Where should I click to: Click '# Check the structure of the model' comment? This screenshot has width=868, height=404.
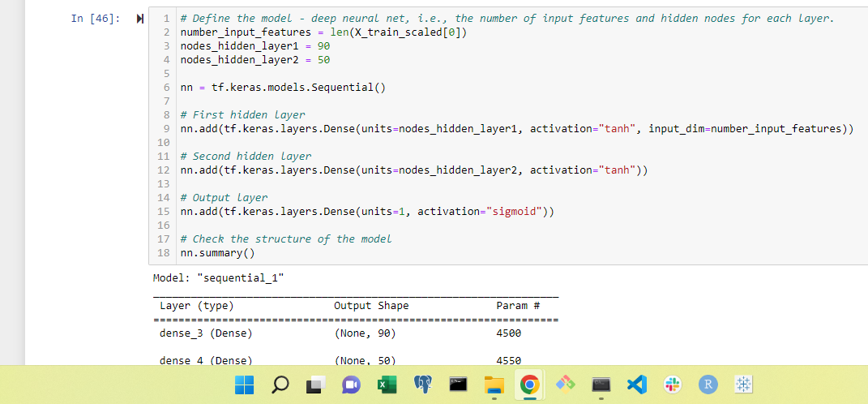pyautogui.click(x=286, y=239)
